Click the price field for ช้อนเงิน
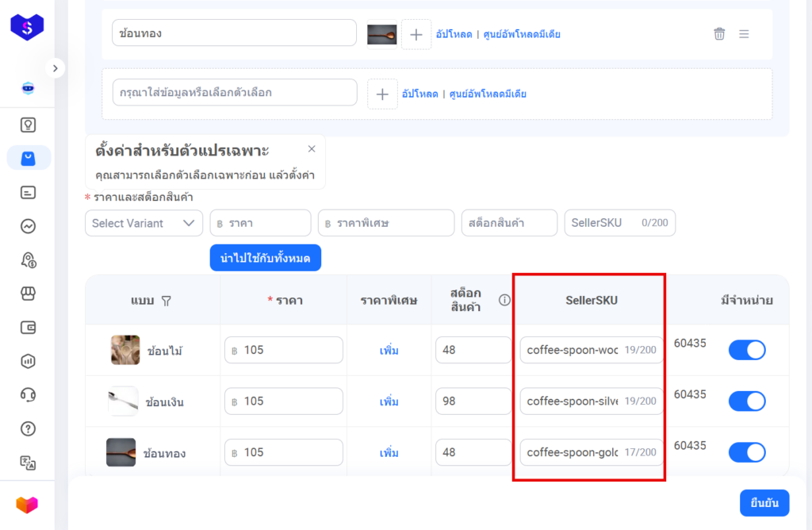This screenshot has width=812, height=530. (283, 401)
